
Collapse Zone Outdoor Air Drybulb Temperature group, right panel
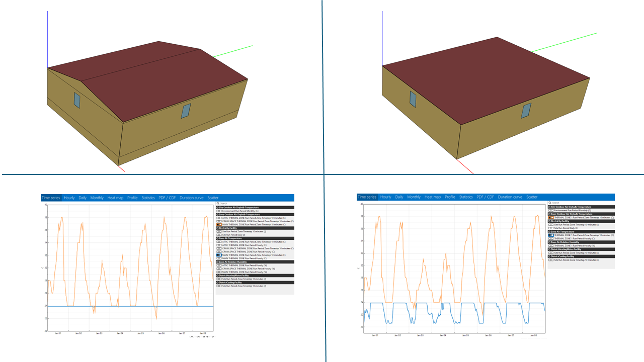[549, 214]
